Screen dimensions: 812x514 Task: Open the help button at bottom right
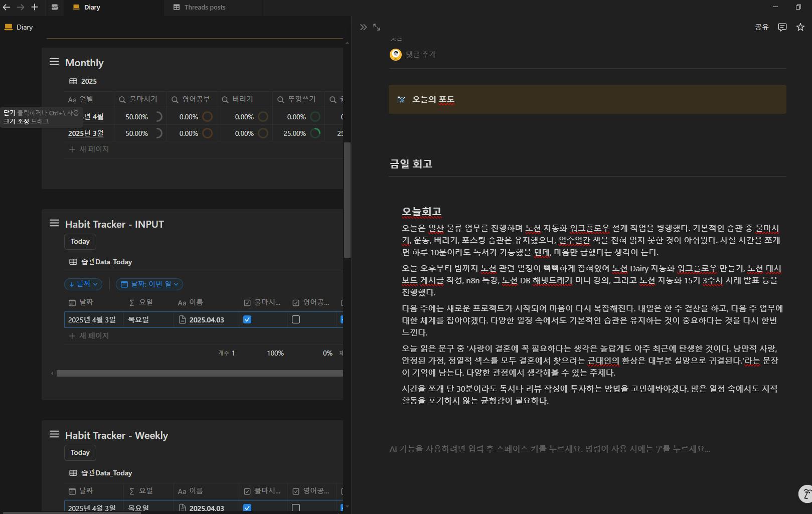point(805,494)
